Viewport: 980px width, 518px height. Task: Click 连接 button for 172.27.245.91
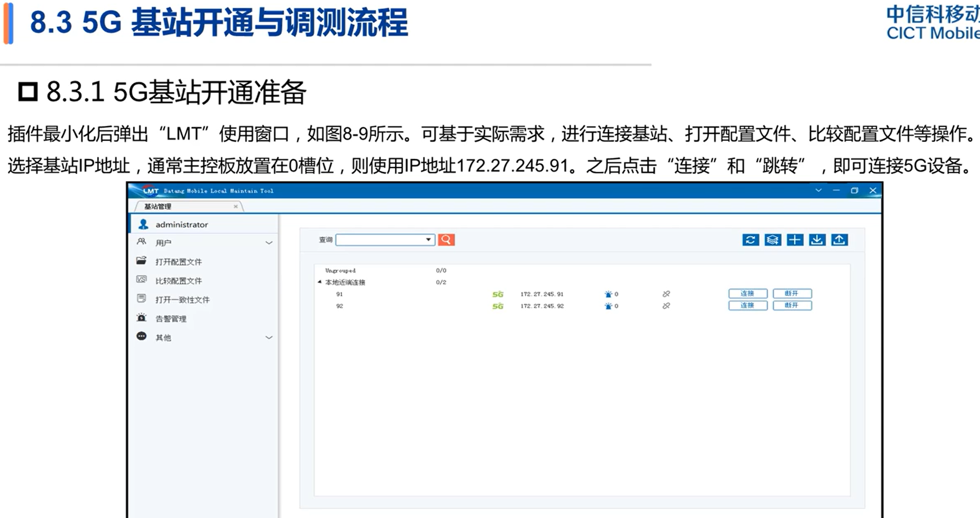[747, 293]
